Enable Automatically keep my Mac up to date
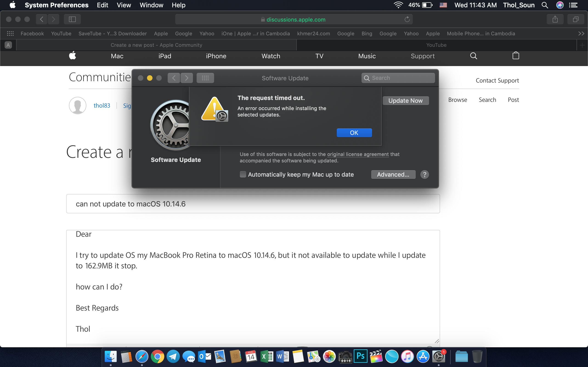The width and height of the screenshot is (588, 367). [x=243, y=175]
